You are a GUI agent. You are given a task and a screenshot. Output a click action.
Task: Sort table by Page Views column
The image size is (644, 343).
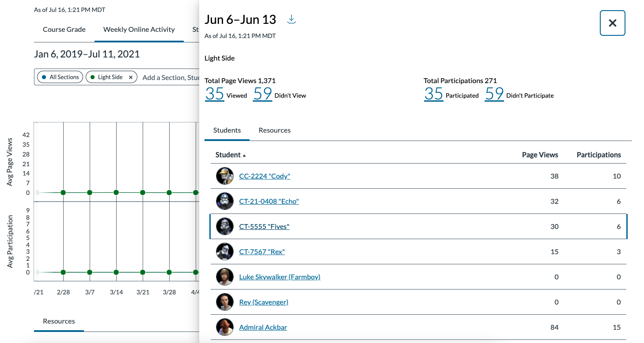(540, 155)
